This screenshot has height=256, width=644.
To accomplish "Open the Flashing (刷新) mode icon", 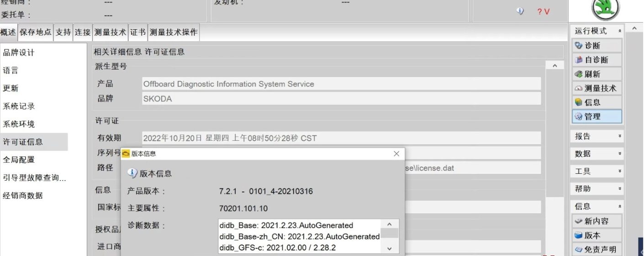I will coord(596,74).
